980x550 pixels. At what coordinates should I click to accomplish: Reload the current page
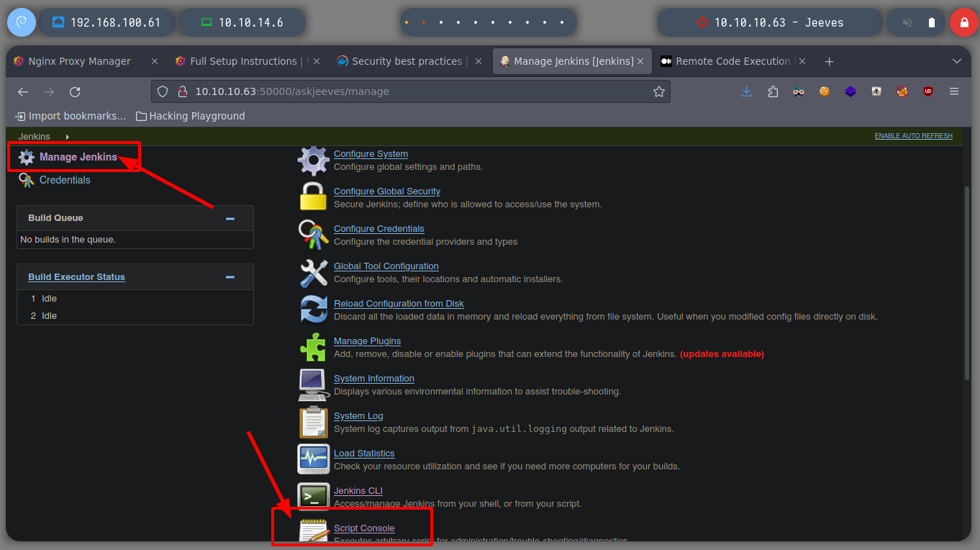[75, 91]
